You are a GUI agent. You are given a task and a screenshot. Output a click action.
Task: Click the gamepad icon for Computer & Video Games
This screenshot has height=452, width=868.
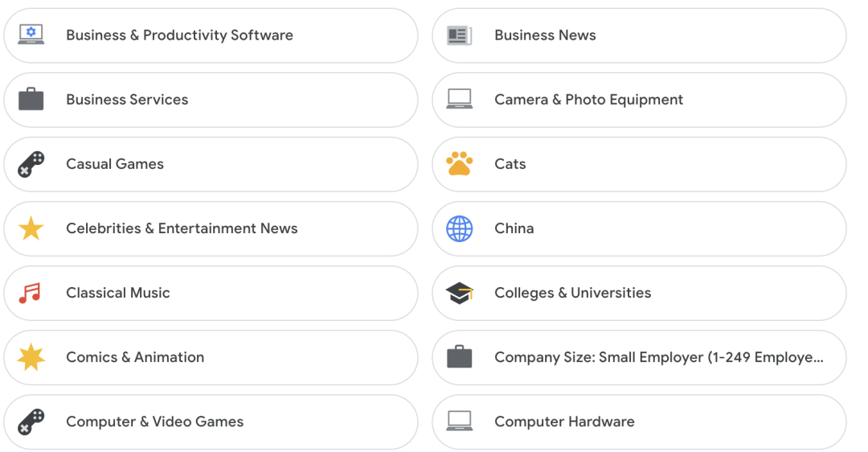(31, 421)
